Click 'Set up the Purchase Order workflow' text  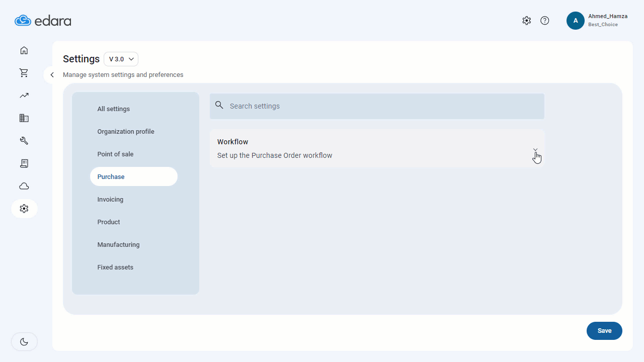[x=275, y=155]
